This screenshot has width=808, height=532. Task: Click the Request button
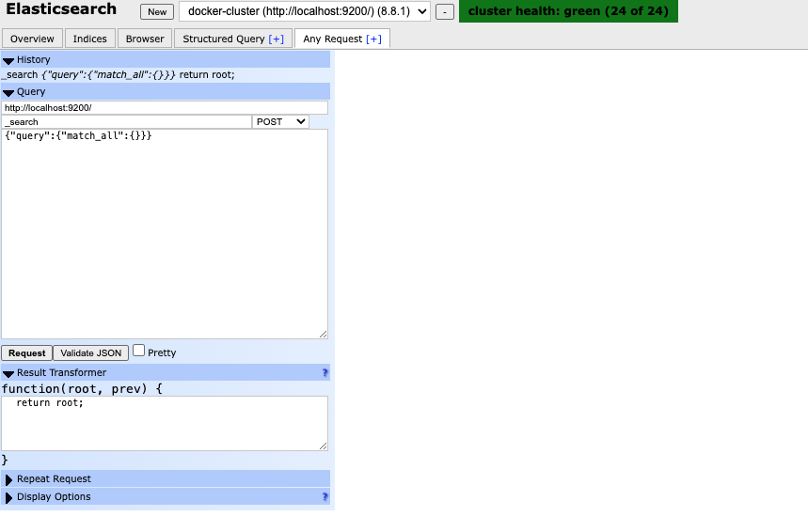(26, 353)
